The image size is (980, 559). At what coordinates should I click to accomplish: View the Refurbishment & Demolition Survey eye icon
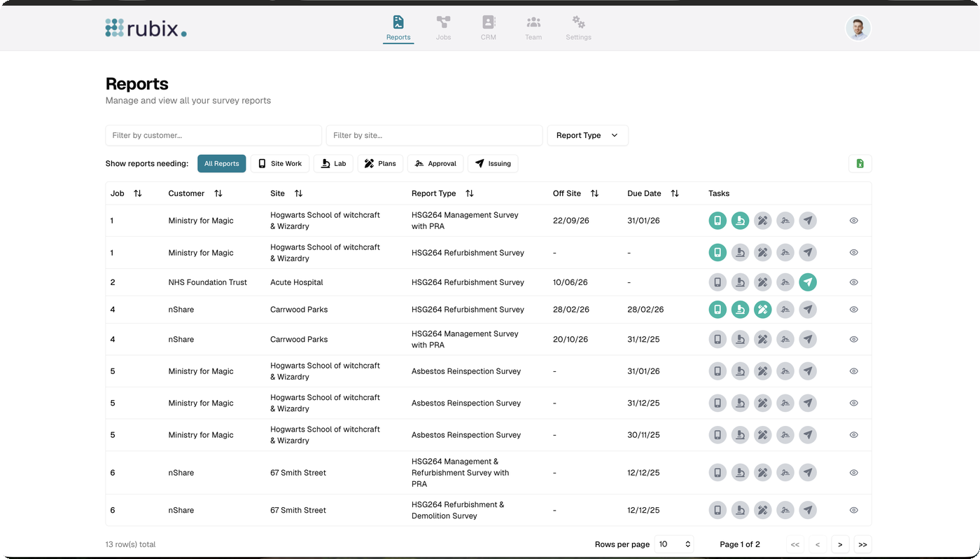(x=854, y=510)
